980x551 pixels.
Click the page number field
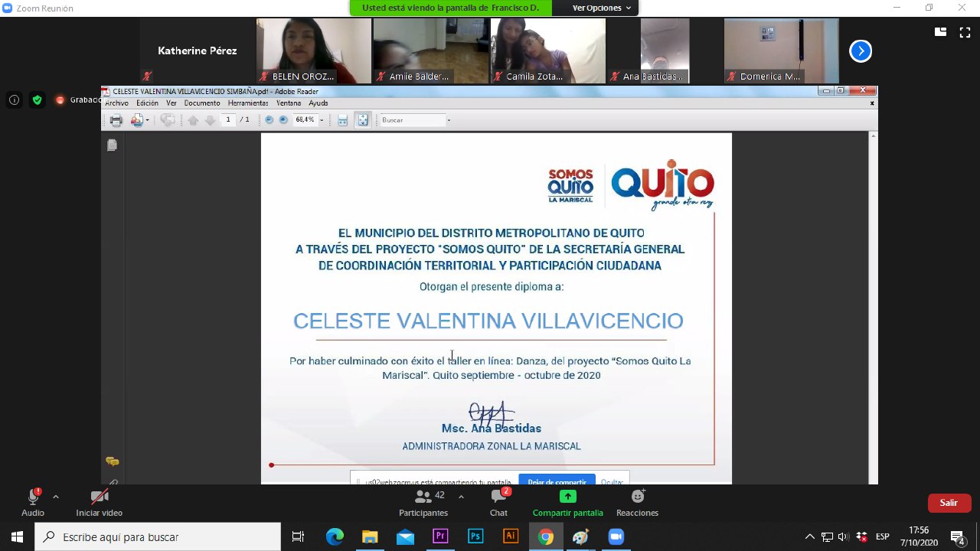tap(228, 120)
